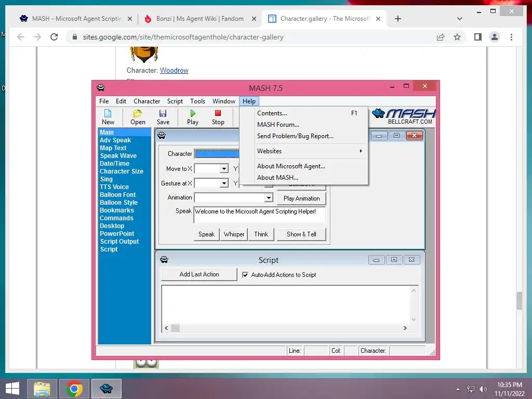Click the MASH taskbar icon

pyautogui.click(x=106, y=389)
